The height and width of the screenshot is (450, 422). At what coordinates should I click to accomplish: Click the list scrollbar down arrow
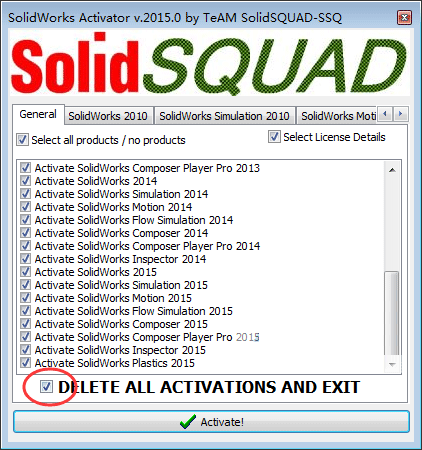[x=392, y=365]
